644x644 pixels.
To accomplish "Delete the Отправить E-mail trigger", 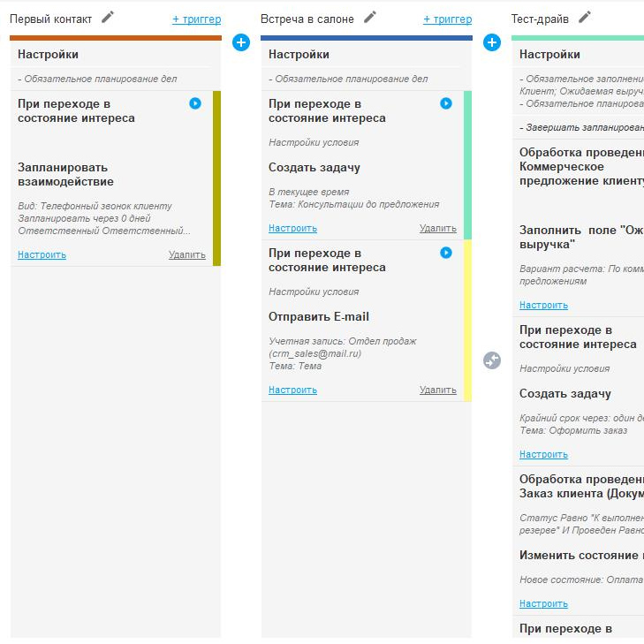I will [x=438, y=390].
